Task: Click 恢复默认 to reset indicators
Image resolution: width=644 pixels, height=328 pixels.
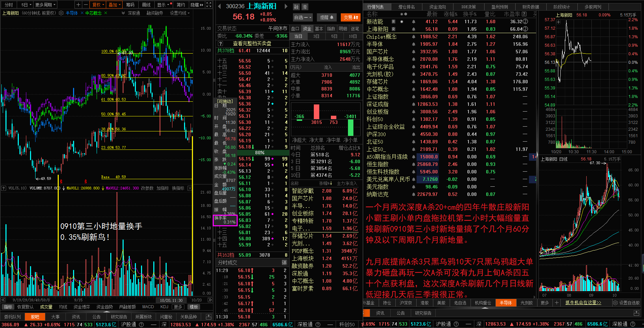Action: click(26, 307)
